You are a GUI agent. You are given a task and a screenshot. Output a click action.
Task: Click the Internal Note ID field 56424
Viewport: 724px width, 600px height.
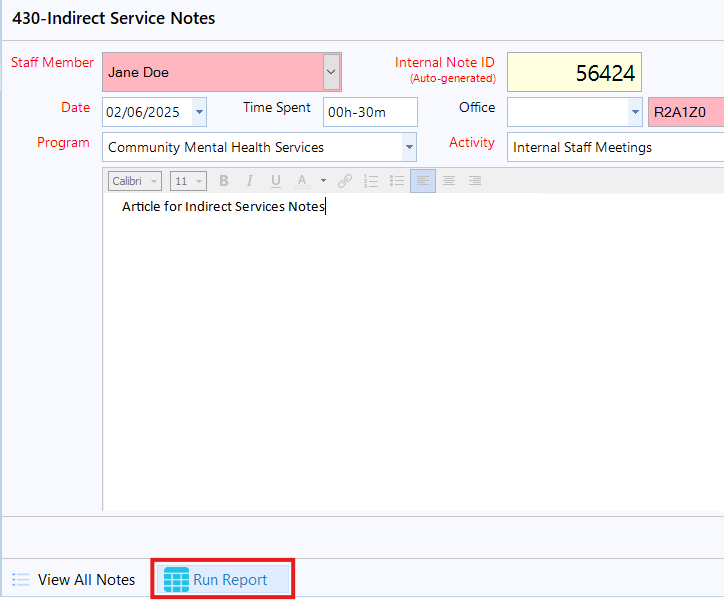click(574, 72)
